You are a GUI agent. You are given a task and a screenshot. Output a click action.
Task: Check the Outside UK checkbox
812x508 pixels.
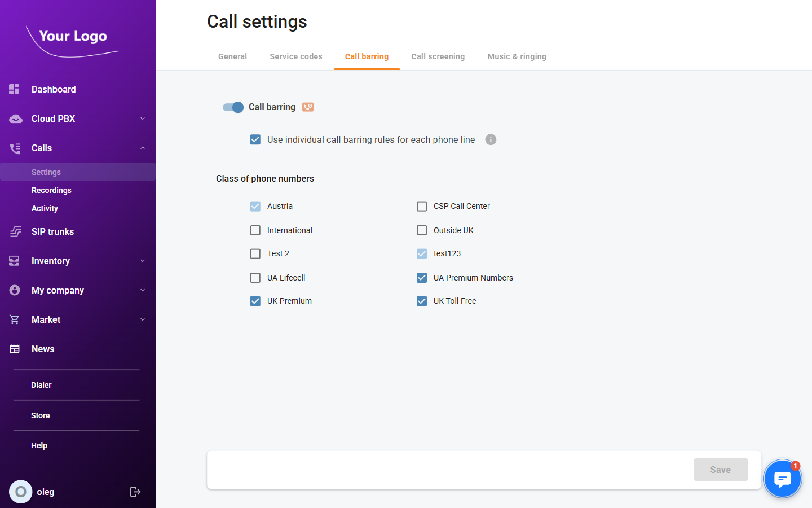click(x=421, y=230)
